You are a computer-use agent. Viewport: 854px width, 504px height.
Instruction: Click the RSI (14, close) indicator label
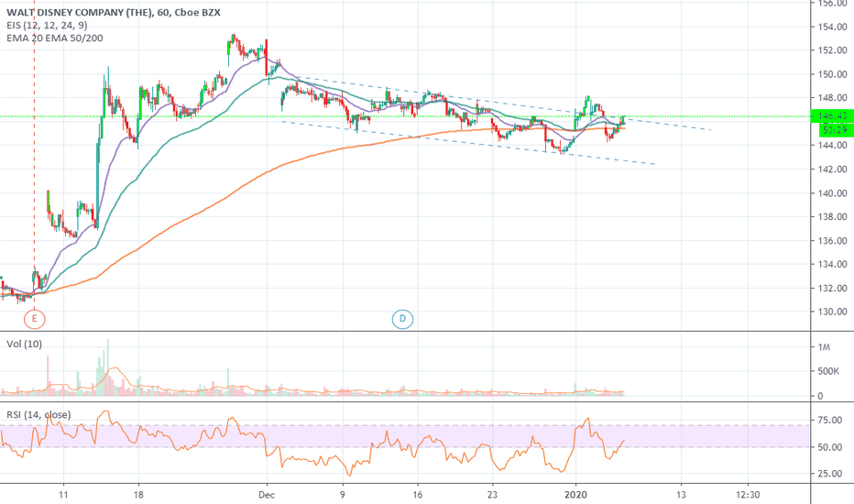click(x=38, y=414)
